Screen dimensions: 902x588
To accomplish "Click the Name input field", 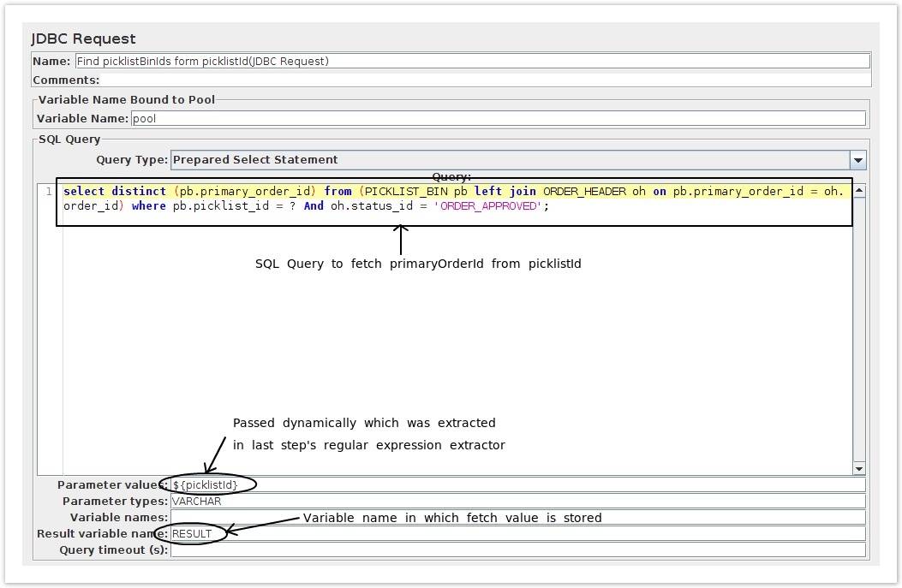I will click(x=472, y=61).
